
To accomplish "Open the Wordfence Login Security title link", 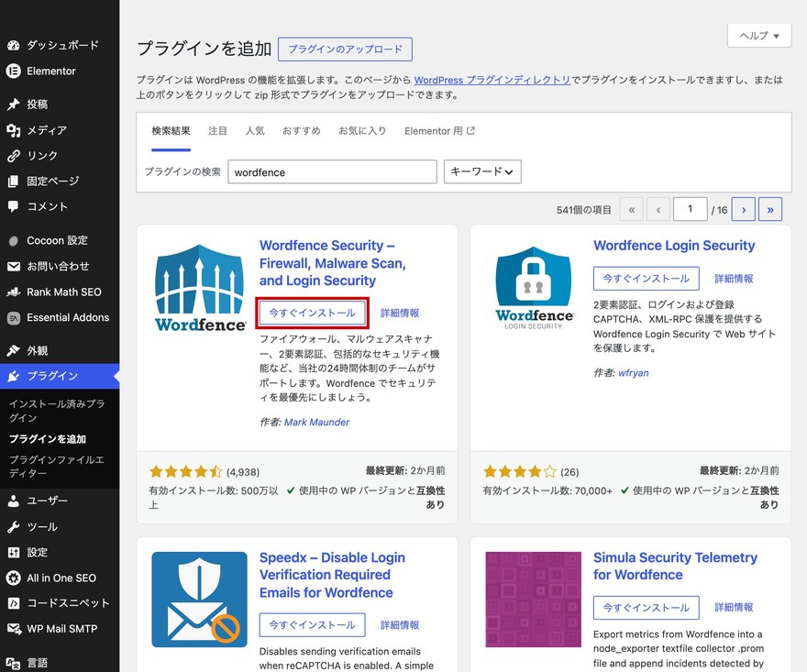I will point(674,246).
